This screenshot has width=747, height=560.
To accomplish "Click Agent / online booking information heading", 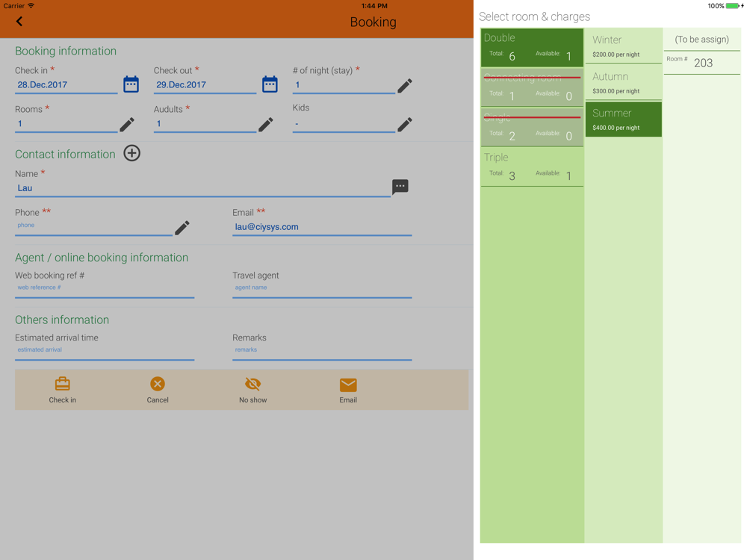I will (x=102, y=258).
